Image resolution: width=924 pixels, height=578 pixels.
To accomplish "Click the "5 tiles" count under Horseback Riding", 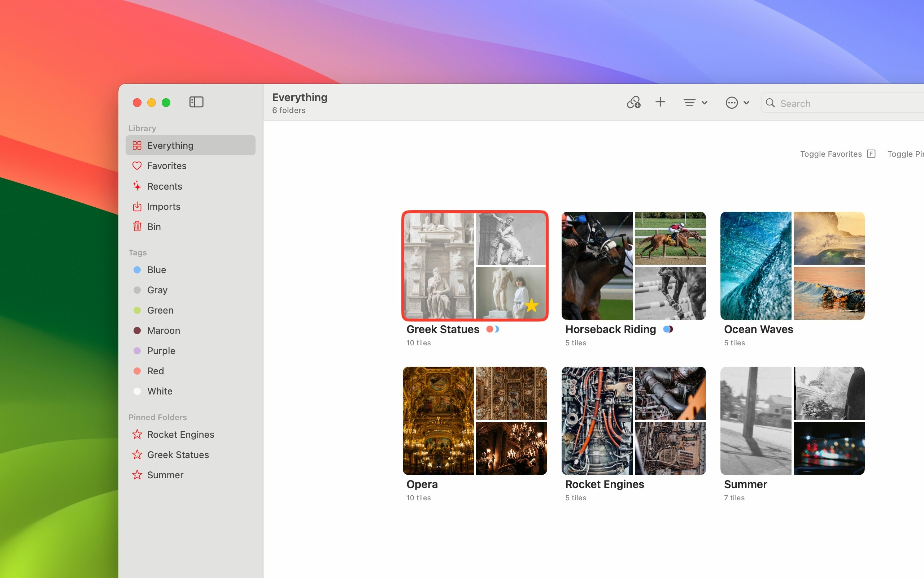I will (575, 343).
